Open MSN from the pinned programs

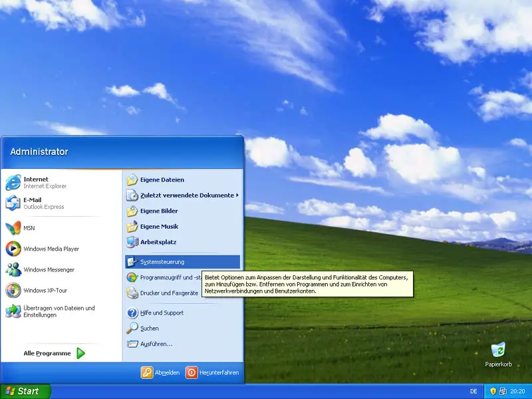click(61, 228)
